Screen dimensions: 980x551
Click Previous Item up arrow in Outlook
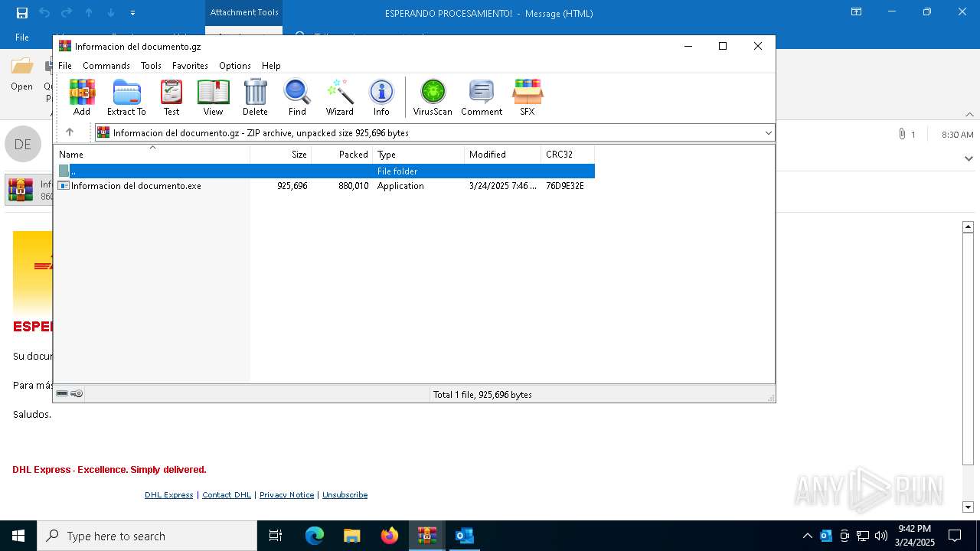[89, 13]
